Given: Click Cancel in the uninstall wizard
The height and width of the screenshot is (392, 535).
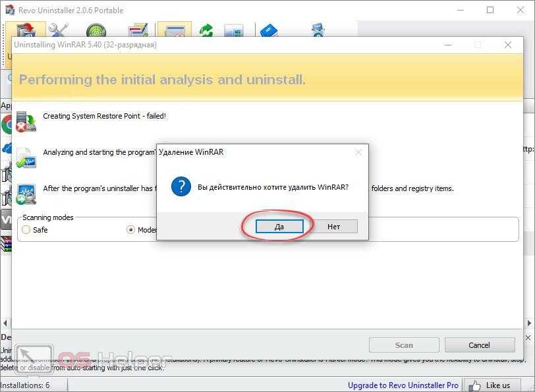Looking at the screenshot, I should [x=480, y=345].
